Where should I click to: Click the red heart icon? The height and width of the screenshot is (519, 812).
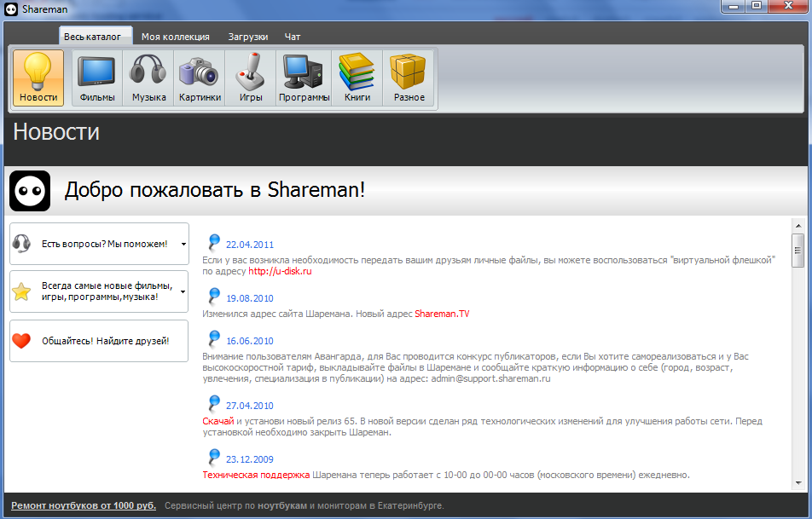pyautogui.click(x=22, y=341)
